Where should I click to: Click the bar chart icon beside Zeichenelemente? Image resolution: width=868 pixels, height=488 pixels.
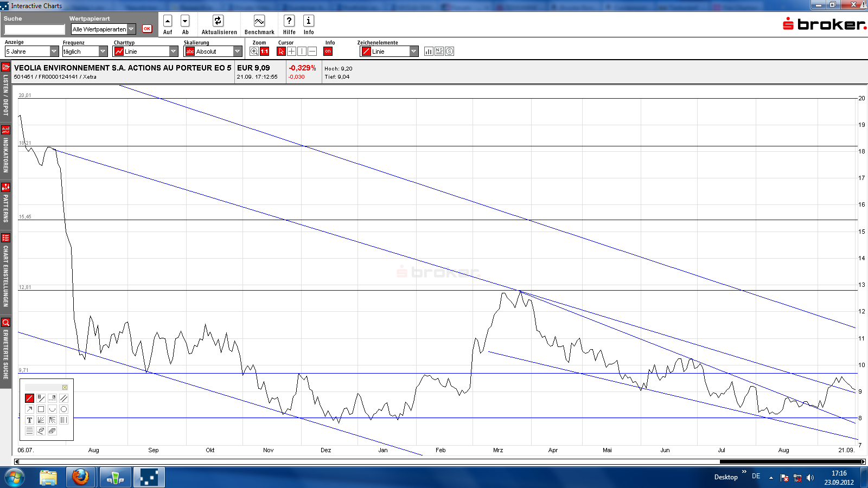[x=429, y=52]
